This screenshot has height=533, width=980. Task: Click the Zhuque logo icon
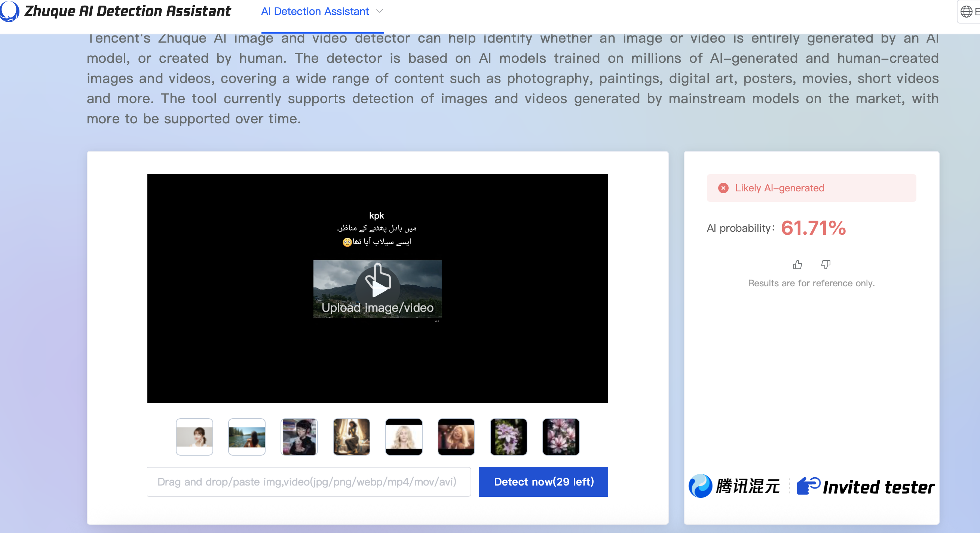[9, 12]
